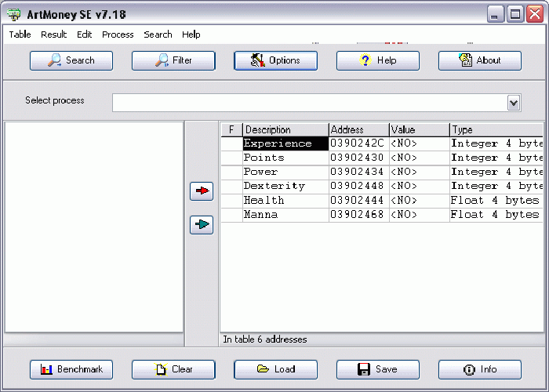The height and width of the screenshot is (392, 549).
Task: Click the Search magnifier button
Action: click(x=71, y=60)
